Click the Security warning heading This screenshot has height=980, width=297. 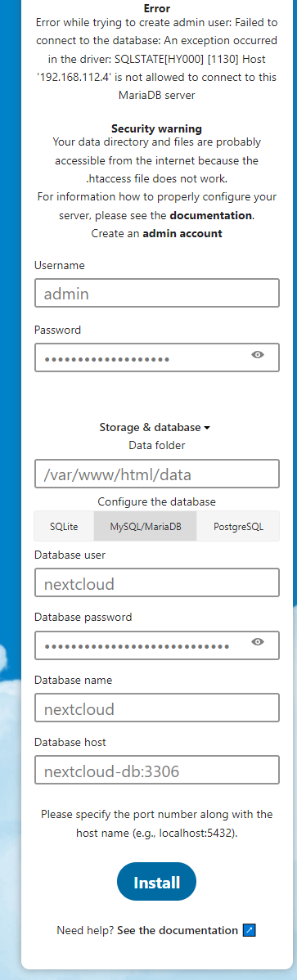click(x=156, y=128)
